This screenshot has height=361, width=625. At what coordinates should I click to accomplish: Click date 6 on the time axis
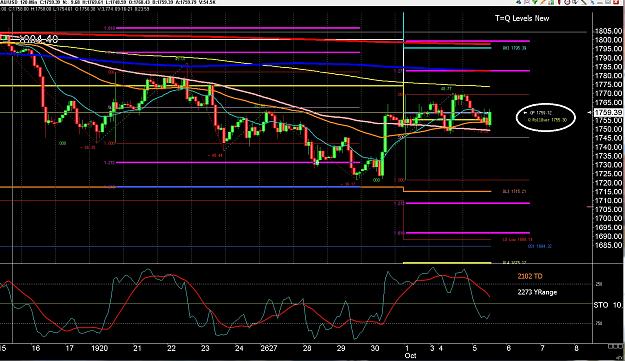(508, 348)
